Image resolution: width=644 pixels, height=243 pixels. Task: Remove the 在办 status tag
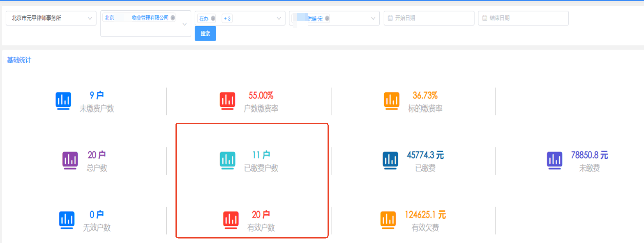coord(213,18)
